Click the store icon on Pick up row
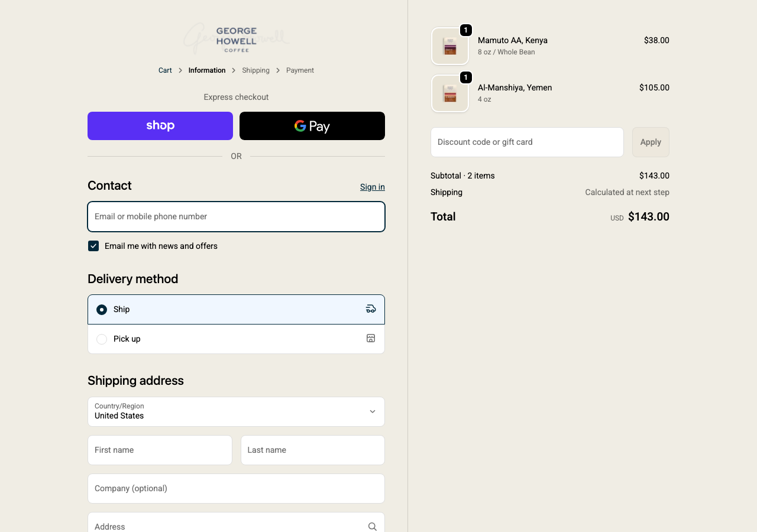The height and width of the screenshot is (532, 757). pos(371,338)
